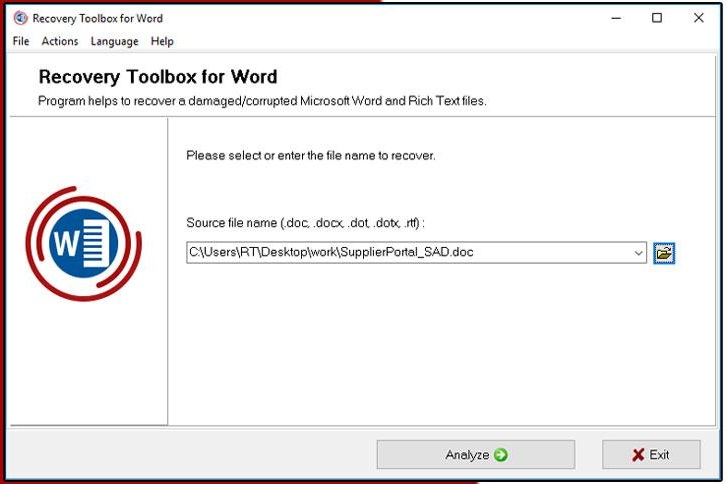This screenshot has width=727, height=484.
Task: Close the Recovery Toolbox window
Action: [699, 18]
